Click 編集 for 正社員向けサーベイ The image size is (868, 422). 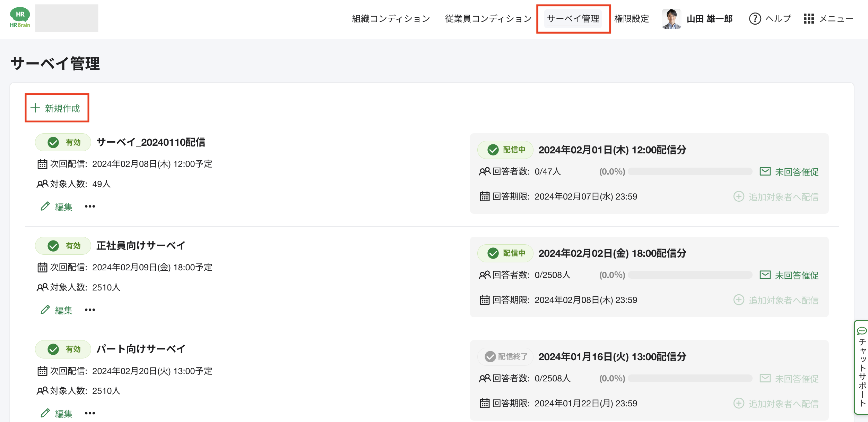[x=64, y=310]
